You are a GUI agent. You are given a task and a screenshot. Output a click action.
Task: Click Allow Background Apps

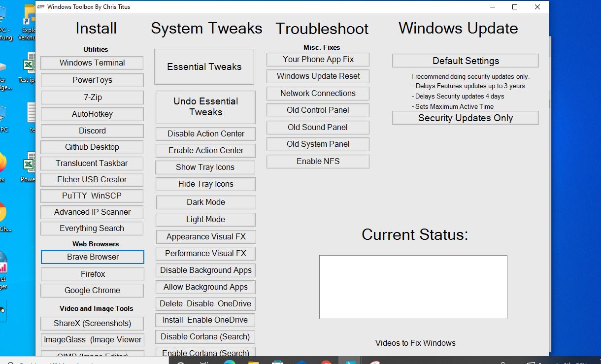coord(206,287)
